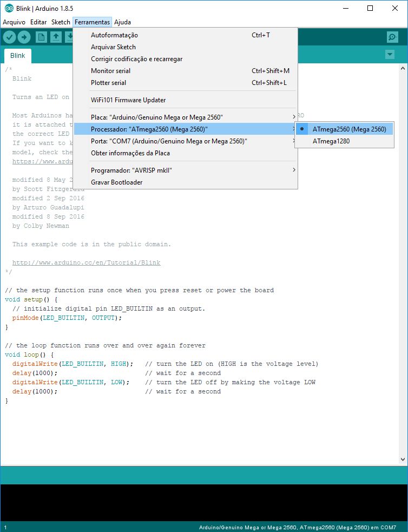Choose Autoformatação menu entry
408x532 pixels.
(x=186, y=35)
